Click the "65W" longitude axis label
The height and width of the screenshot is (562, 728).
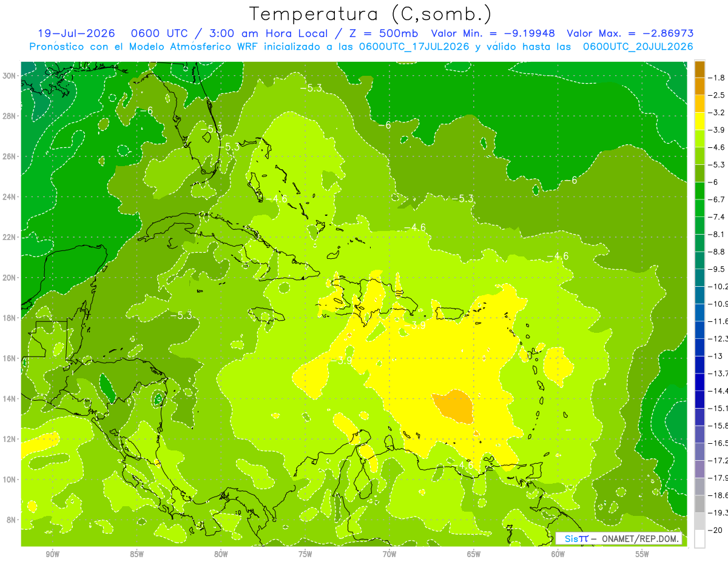[474, 554]
